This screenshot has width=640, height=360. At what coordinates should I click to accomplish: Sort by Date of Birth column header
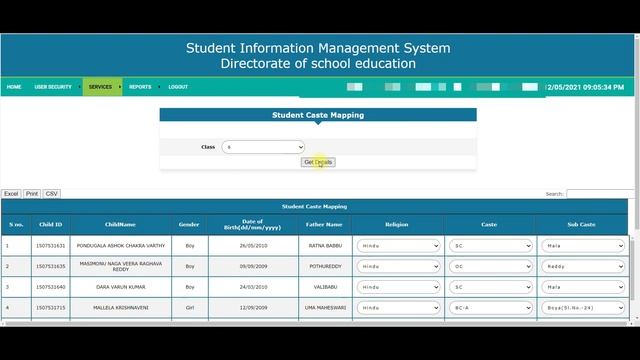pos(253,224)
